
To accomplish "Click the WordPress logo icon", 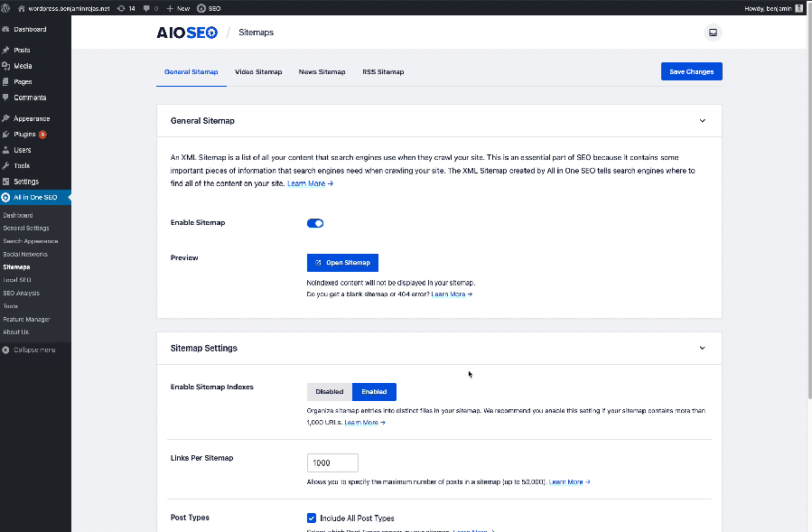I will [5, 8].
